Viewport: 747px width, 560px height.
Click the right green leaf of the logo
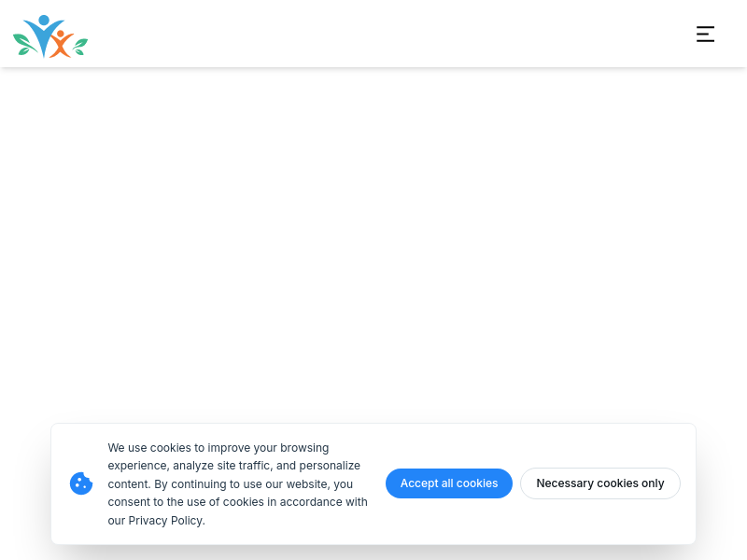coord(80,45)
